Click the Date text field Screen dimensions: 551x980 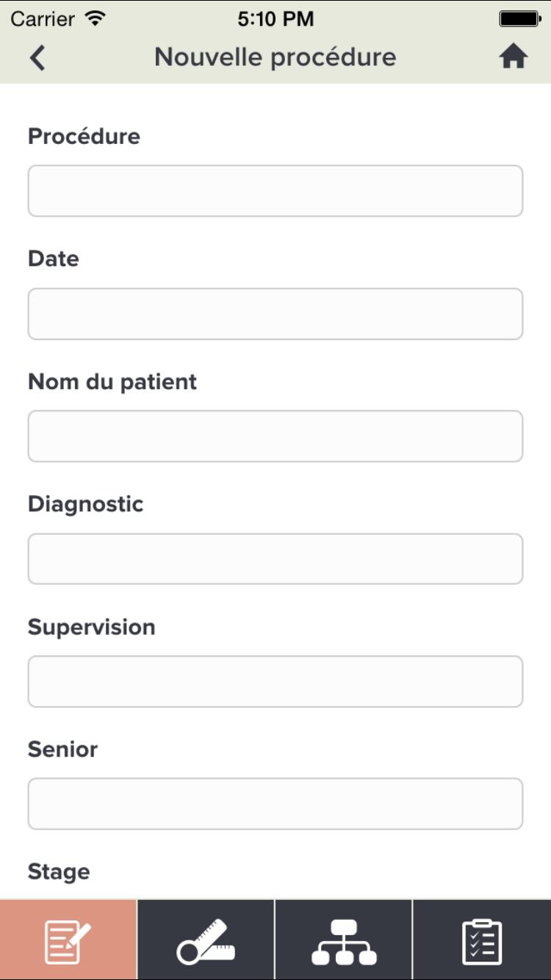click(x=275, y=314)
